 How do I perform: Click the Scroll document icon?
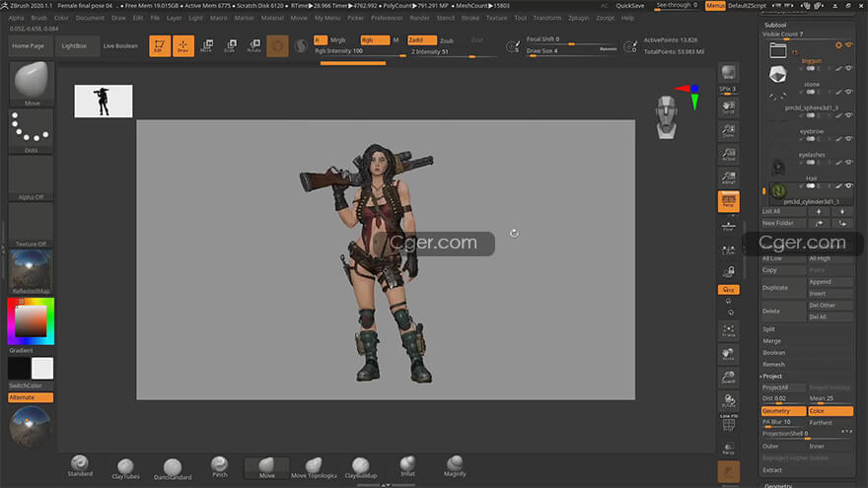[x=729, y=107]
